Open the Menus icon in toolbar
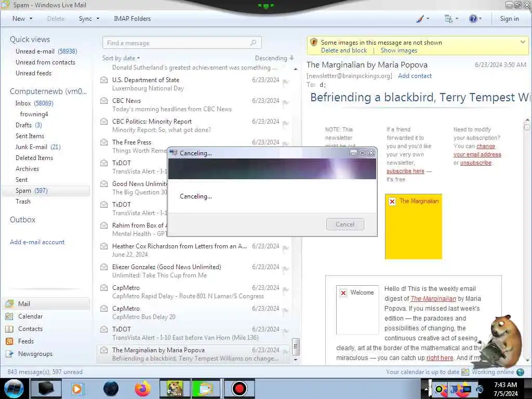 (x=448, y=19)
